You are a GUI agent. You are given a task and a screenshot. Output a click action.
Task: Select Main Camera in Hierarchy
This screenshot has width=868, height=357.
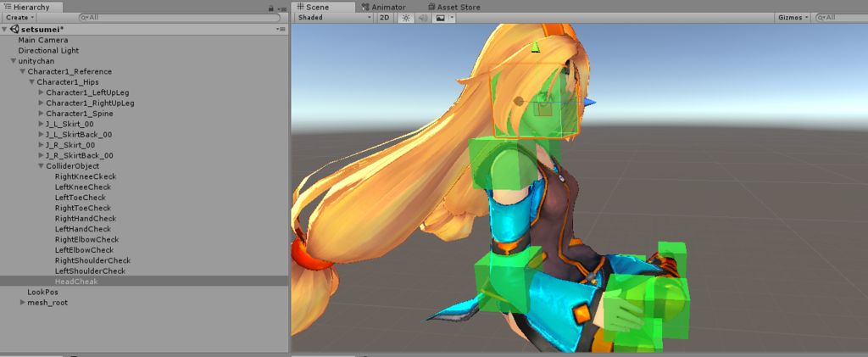pos(43,40)
